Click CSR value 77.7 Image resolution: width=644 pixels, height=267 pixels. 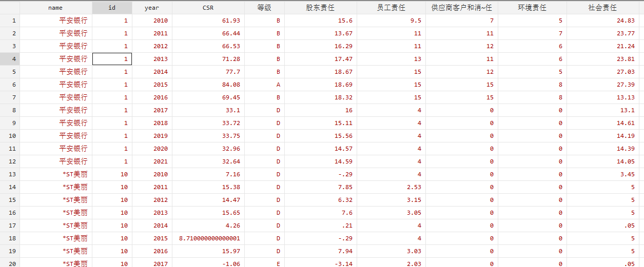click(x=233, y=72)
